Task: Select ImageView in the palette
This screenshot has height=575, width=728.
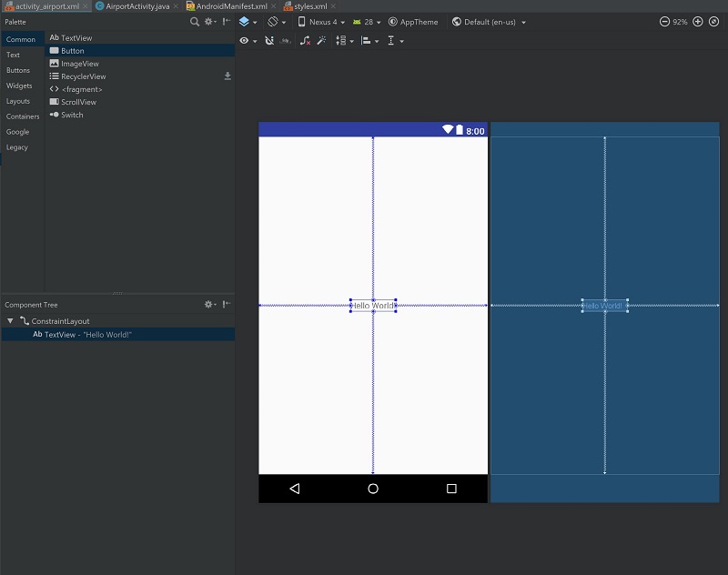Action: tap(79, 64)
